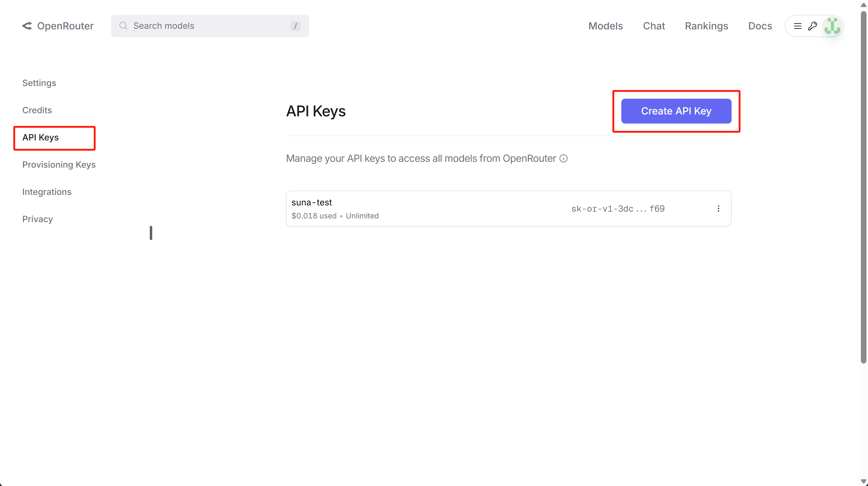Open the Models page

pos(605,26)
